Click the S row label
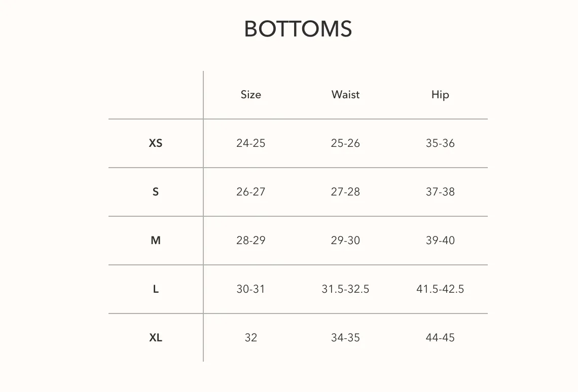Viewport: 578px width, 392px height. [x=156, y=192]
